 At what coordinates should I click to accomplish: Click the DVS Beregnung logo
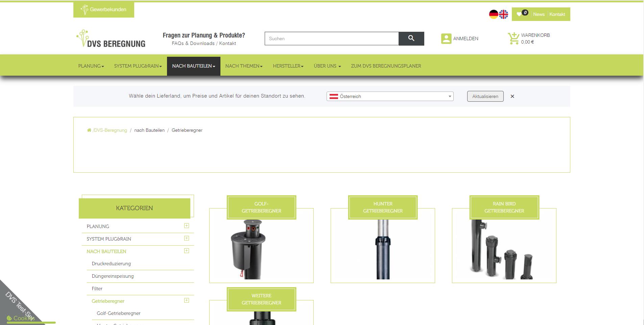(111, 39)
